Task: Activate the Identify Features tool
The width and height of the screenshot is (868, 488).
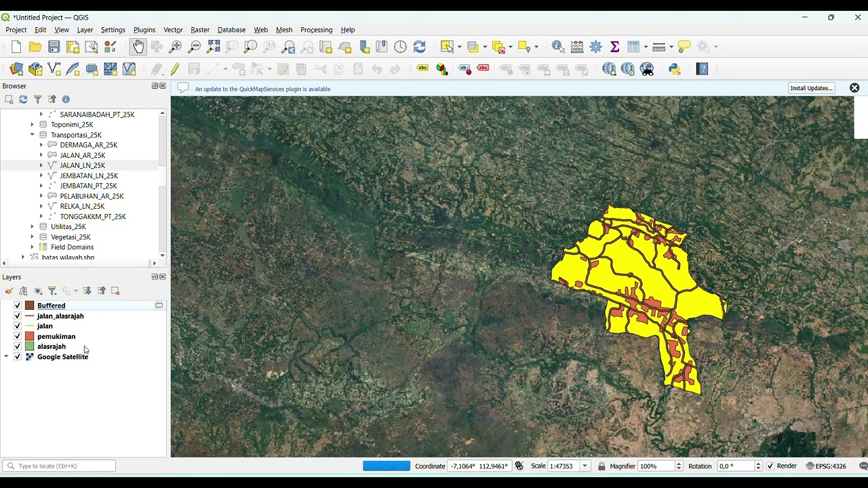Action: (x=558, y=47)
